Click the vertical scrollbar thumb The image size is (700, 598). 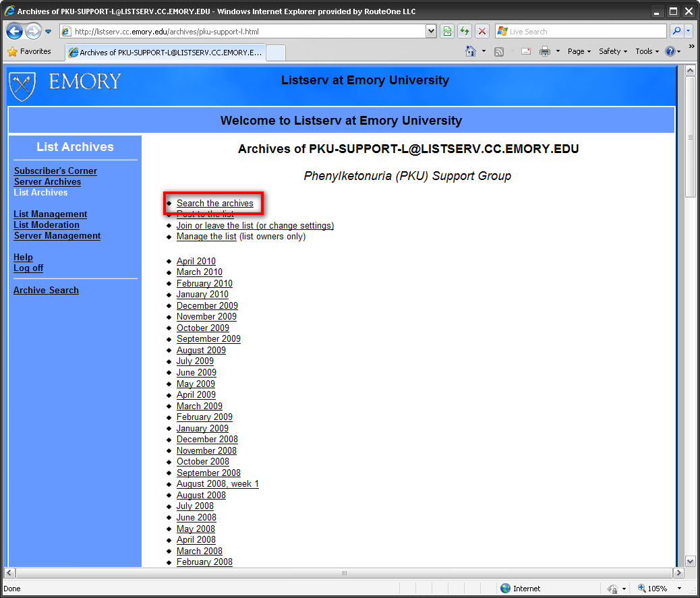tap(690, 137)
